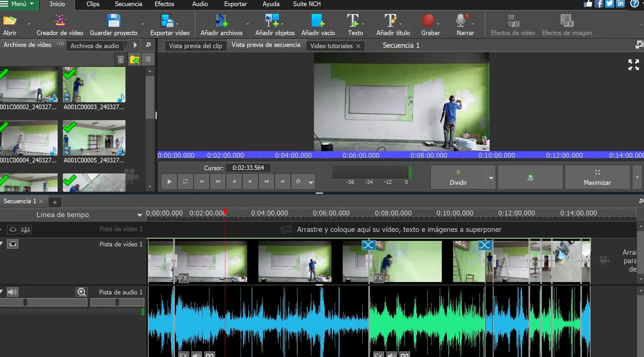This screenshot has width=644, height=357.
Task: Toggle visibility of Pista de vídeo 2
Action: (13, 230)
